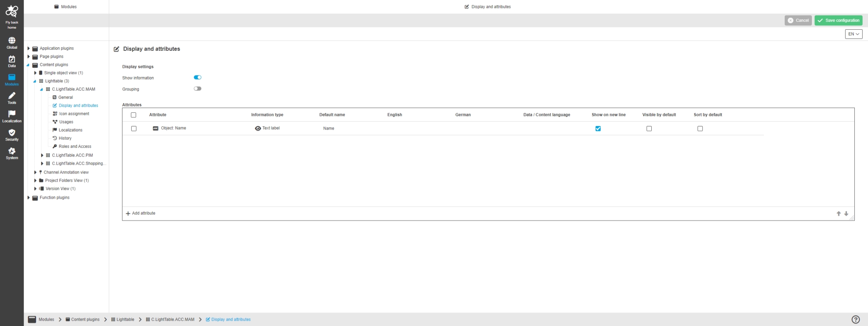Click the help question mark icon
868x326 pixels.
(855, 320)
